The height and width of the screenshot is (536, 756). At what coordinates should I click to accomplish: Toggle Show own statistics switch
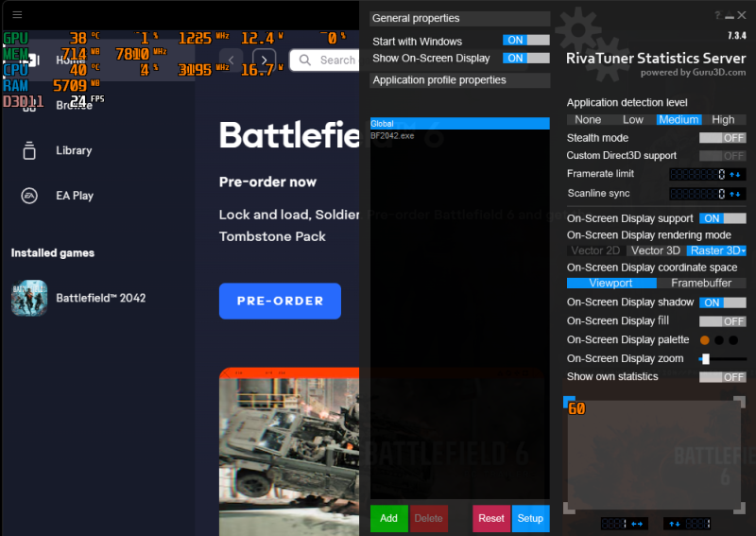point(723,377)
